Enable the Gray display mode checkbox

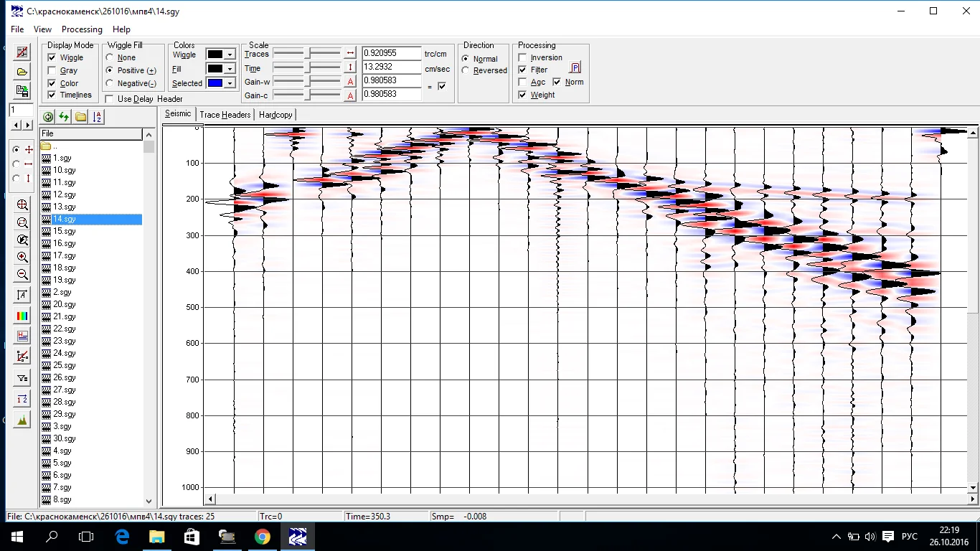[x=52, y=70]
